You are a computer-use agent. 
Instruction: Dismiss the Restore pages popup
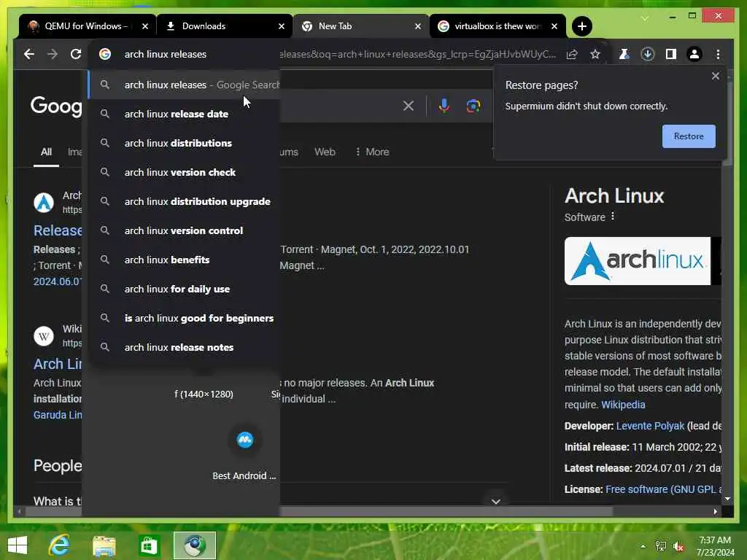(715, 76)
